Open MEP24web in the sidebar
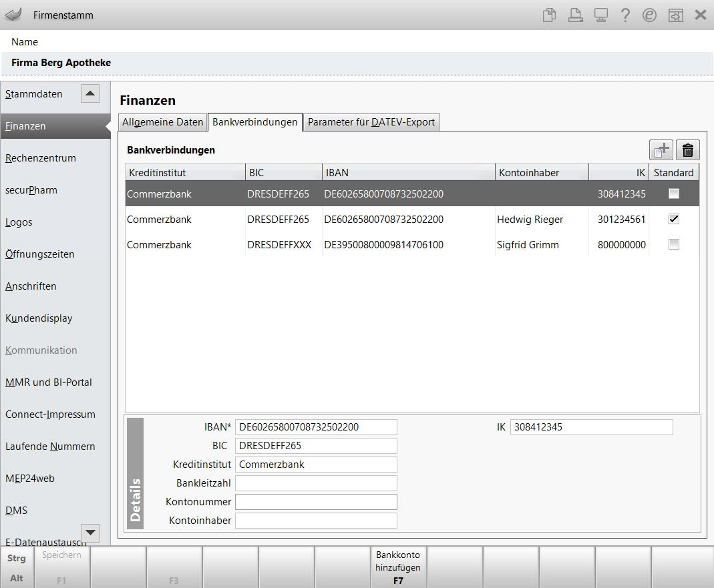 pos(29,479)
